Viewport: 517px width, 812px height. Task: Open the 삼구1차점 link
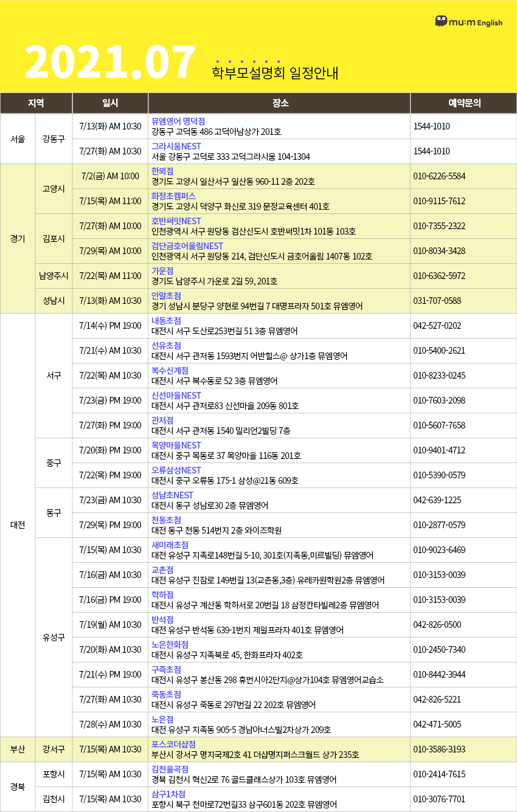[168, 794]
